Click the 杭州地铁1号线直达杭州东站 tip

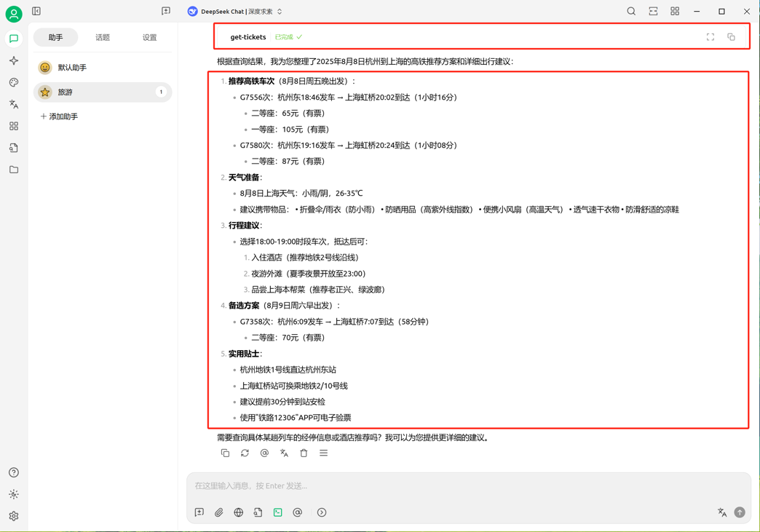288,370
